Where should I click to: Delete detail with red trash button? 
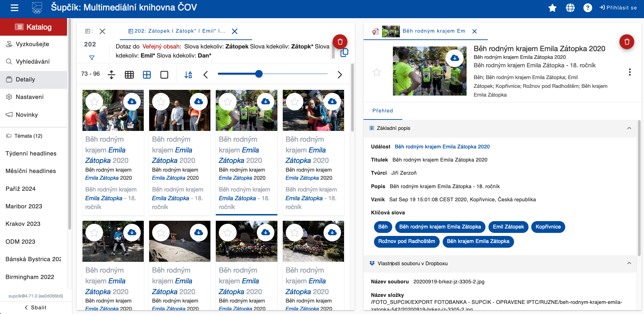pos(626,42)
